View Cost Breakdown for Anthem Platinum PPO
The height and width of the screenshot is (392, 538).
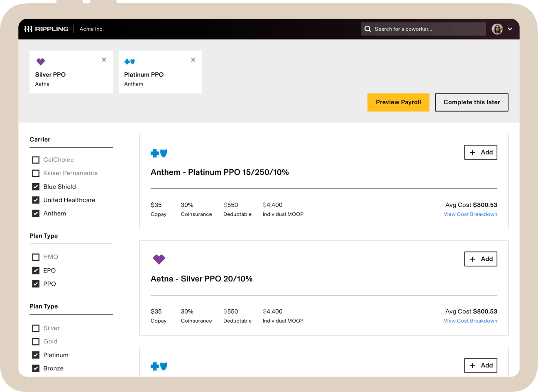[470, 214]
